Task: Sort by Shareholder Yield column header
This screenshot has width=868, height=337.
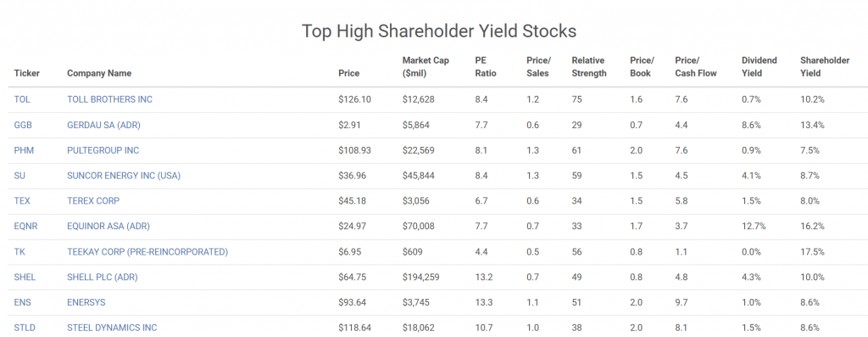Action: [825, 66]
